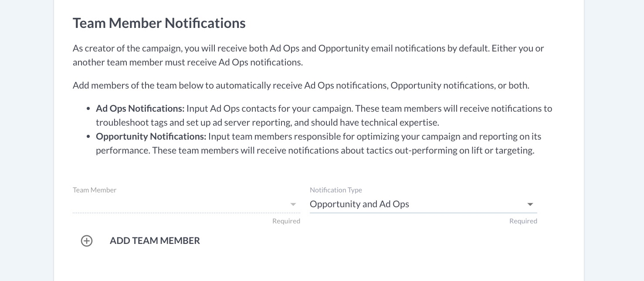The width and height of the screenshot is (644, 281).
Task: Click the "Notification Type" field label
Action: pos(336,190)
